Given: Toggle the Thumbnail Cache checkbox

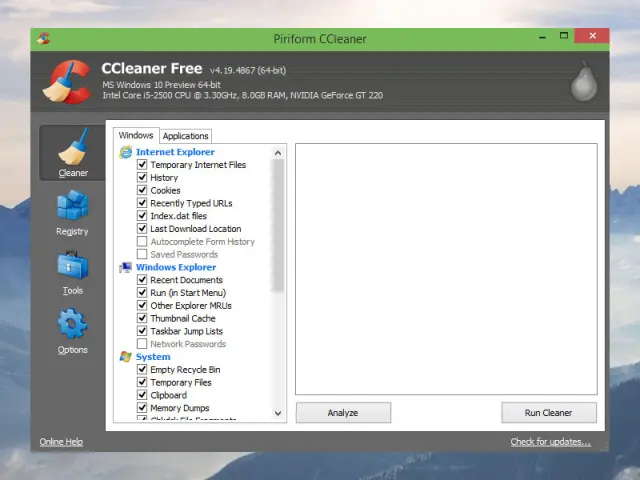Looking at the screenshot, I should coord(142,319).
